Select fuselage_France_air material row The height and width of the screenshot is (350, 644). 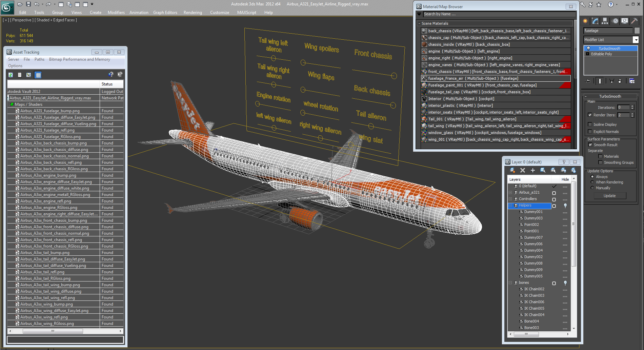496,78
